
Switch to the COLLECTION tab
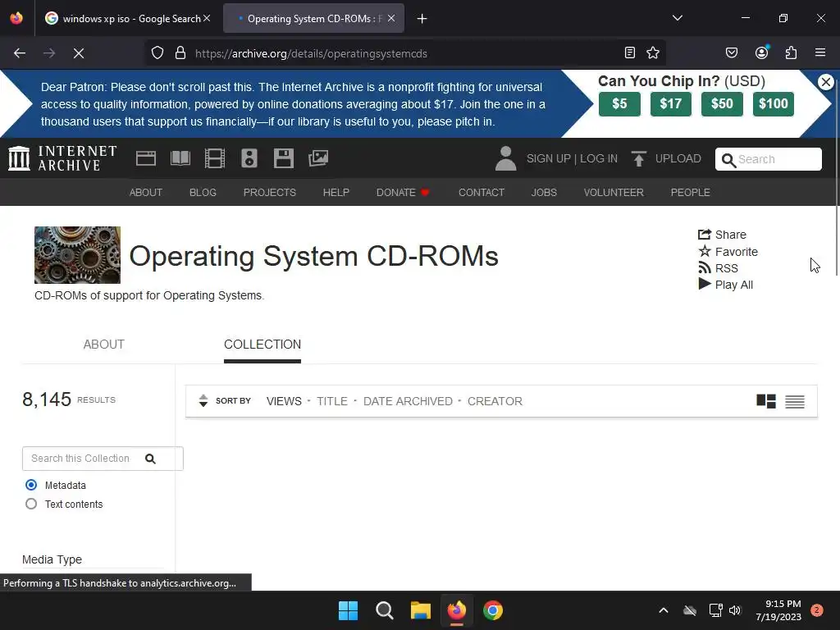point(262,345)
